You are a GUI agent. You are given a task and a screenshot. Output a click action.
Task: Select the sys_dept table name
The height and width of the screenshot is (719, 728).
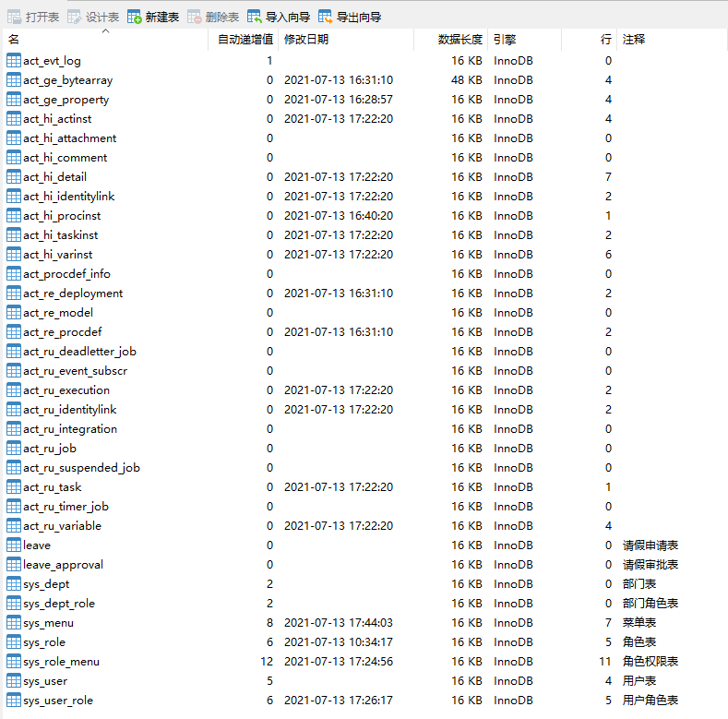click(x=46, y=584)
